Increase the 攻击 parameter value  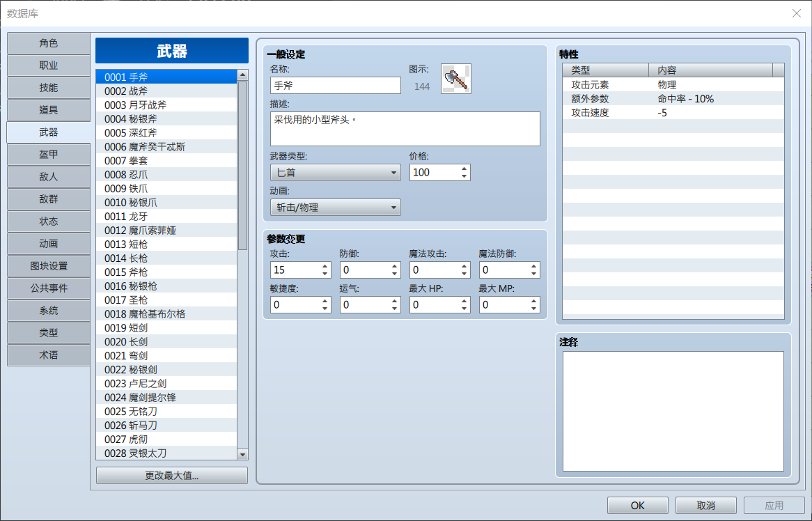(x=325, y=266)
